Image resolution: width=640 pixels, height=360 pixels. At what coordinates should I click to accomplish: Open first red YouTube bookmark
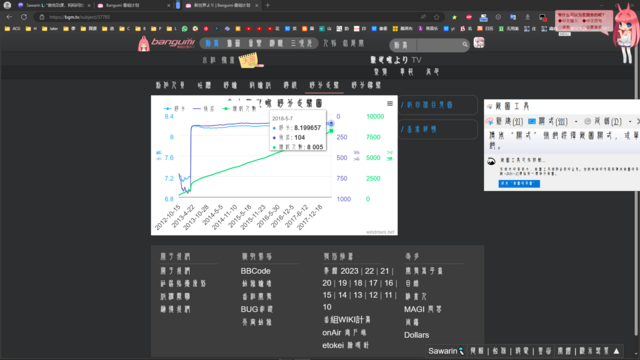pyautogui.click(x=248, y=29)
